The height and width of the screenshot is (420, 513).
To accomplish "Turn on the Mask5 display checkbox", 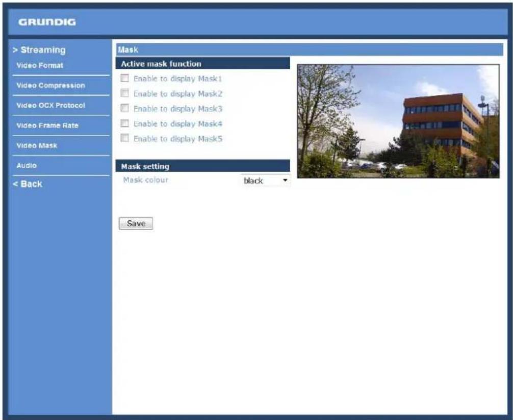I will click(x=124, y=138).
